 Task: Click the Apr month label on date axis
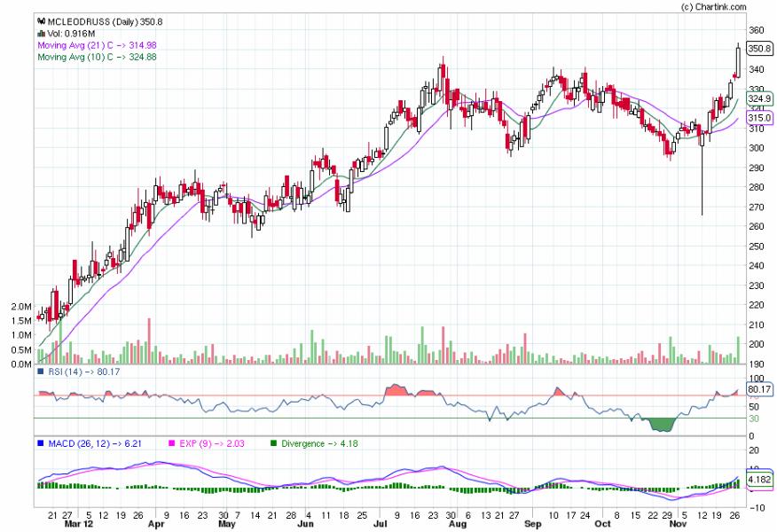coord(156,524)
